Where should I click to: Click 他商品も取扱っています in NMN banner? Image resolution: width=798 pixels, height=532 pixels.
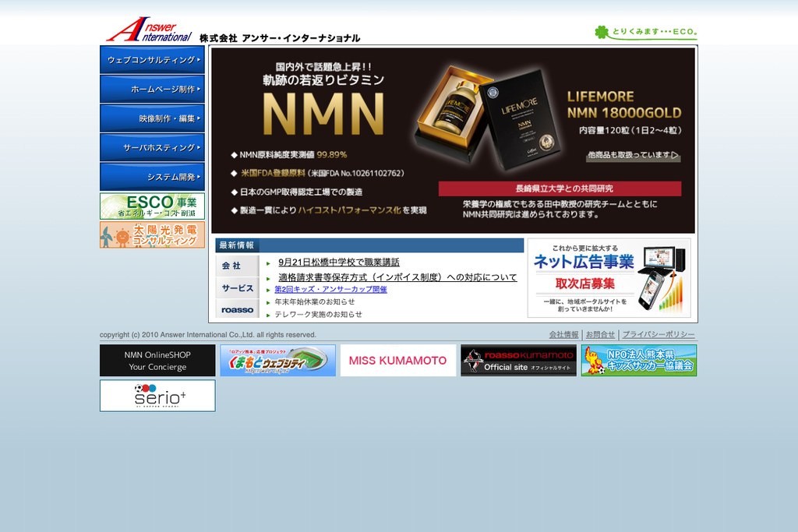click(x=634, y=155)
